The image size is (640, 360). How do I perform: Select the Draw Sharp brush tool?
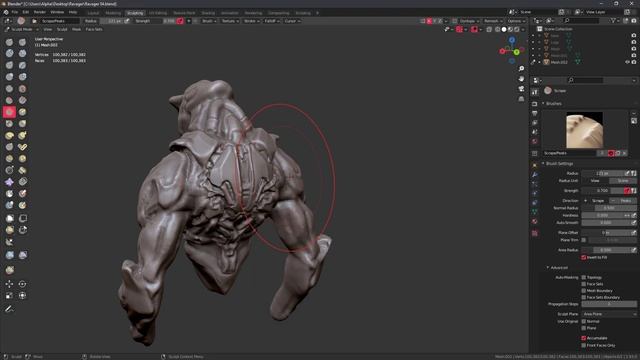[x=22, y=42]
